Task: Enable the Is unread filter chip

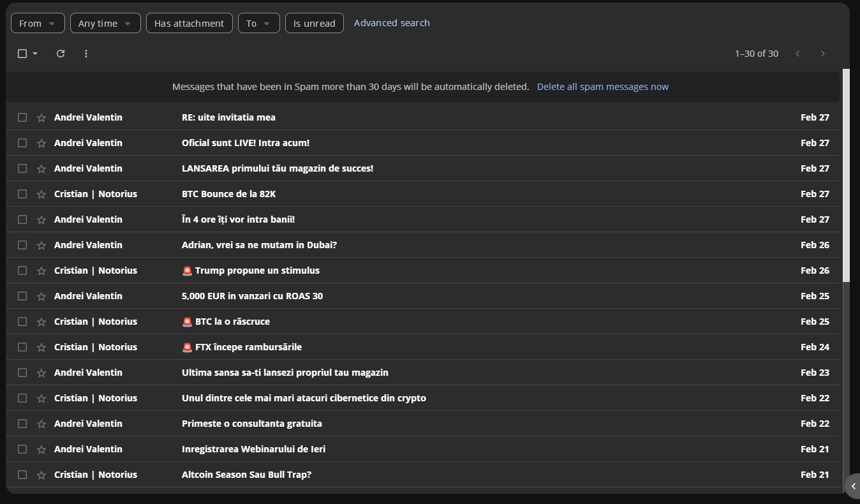Action: click(x=314, y=24)
